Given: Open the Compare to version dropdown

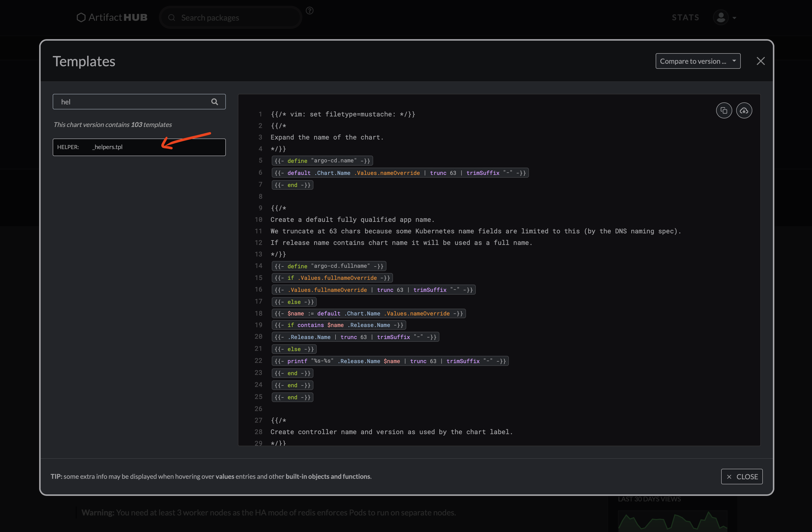Looking at the screenshot, I should click(698, 61).
